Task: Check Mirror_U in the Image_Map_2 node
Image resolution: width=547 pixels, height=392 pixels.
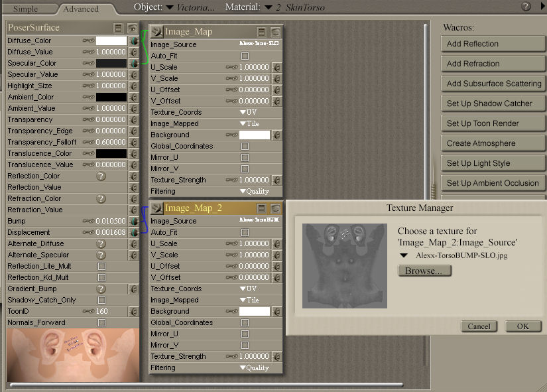Action: 245,334
